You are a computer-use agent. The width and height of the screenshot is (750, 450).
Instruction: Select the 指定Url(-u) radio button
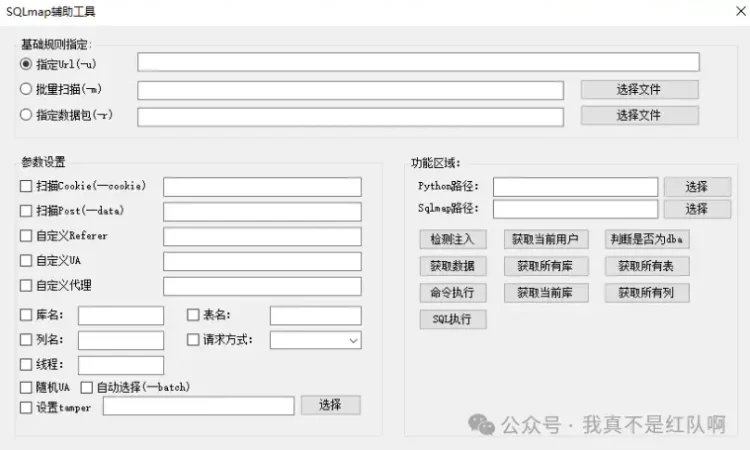point(26,64)
